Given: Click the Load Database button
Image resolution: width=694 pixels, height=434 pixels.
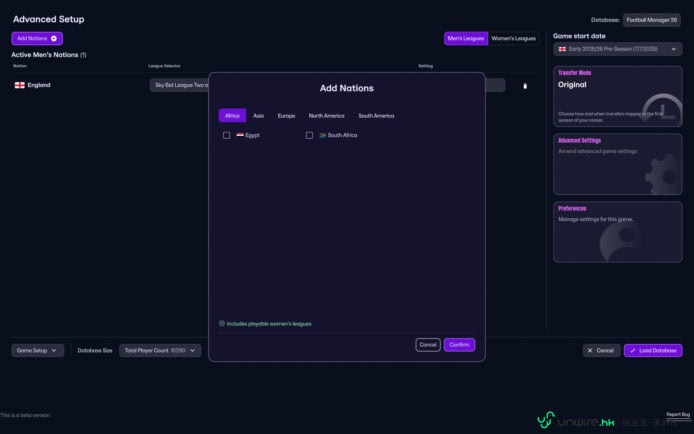Looking at the screenshot, I should (x=653, y=350).
